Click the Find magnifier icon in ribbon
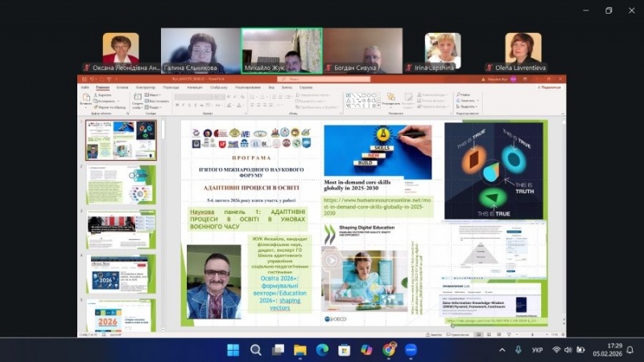The height and width of the screenshot is (362, 644). point(458,95)
